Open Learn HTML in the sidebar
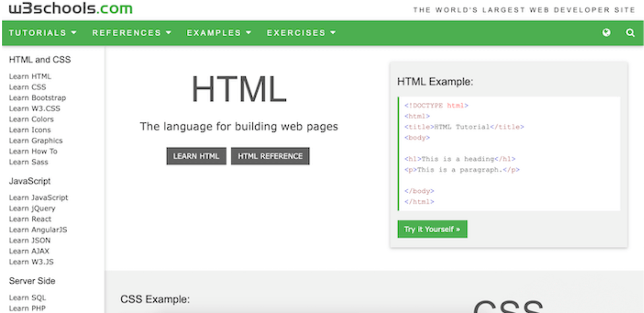Image resolution: width=644 pixels, height=313 pixels. coord(30,76)
